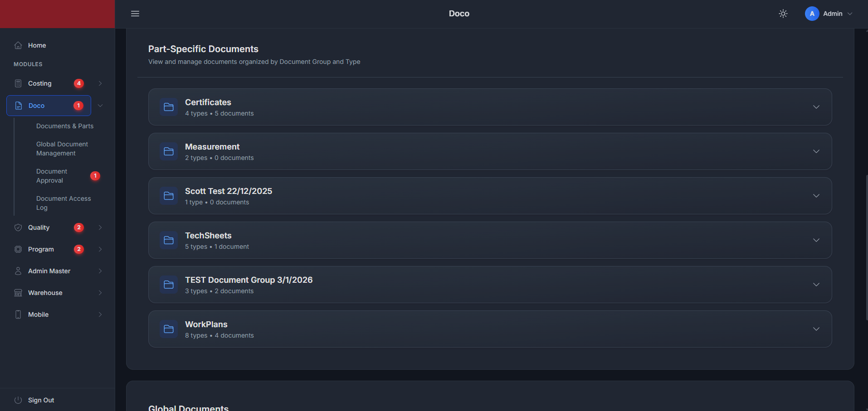Open Documents & Parts page
Screen dimensions: 868x411
65,126
